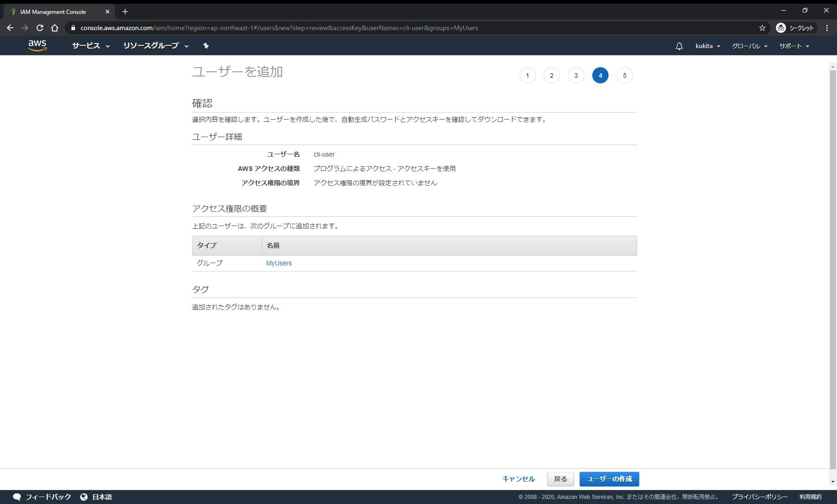Open the pin shortcut icon in navbar
This screenshot has height=504, width=837.
206,46
